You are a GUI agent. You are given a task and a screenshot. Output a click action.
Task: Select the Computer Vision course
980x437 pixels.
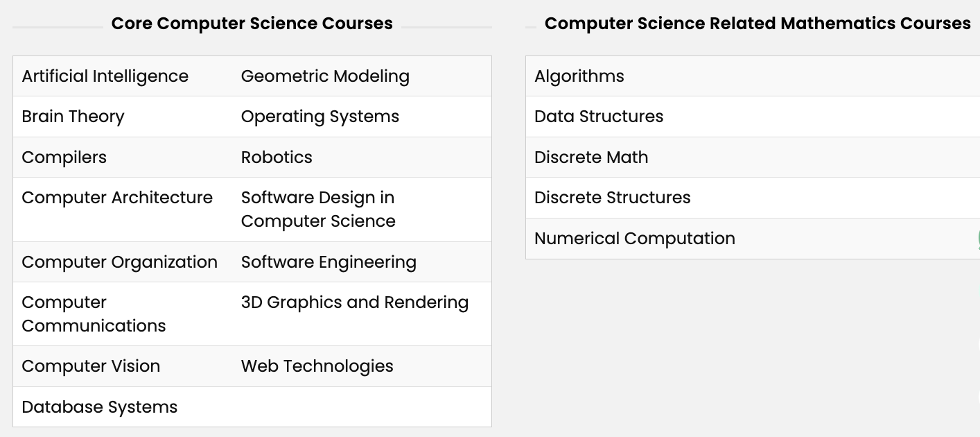point(91,366)
